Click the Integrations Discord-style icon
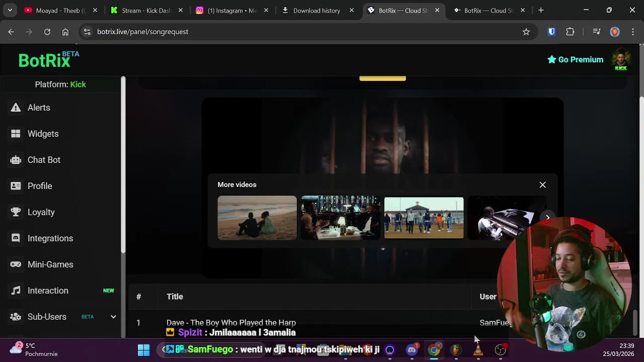This screenshot has height=362, width=644. click(16, 238)
